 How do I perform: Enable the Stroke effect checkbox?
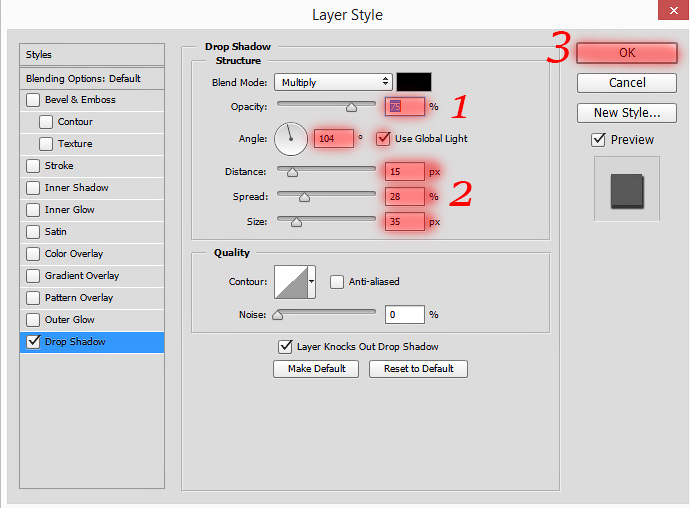point(33,166)
